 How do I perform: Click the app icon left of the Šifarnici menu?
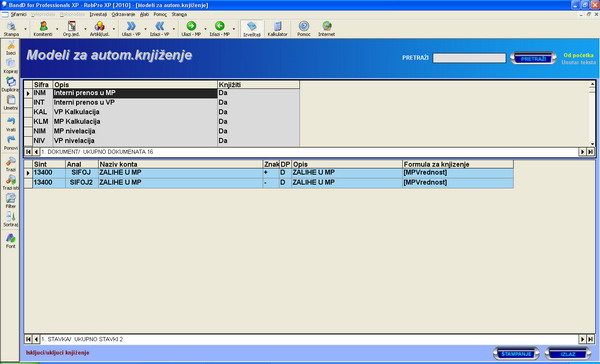pos(5,15)
